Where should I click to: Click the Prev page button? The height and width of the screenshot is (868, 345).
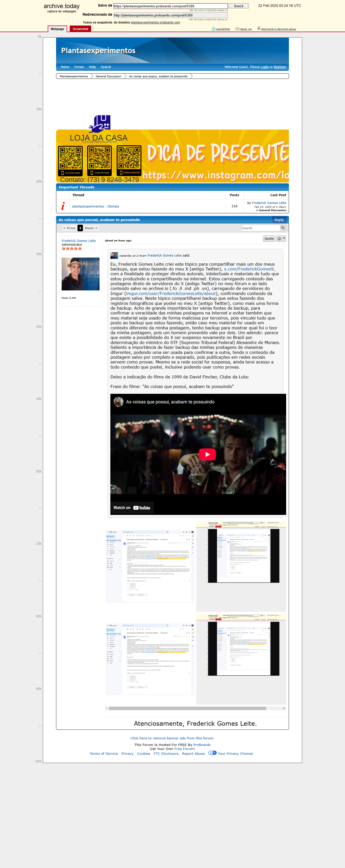click(x=69, y=228)
